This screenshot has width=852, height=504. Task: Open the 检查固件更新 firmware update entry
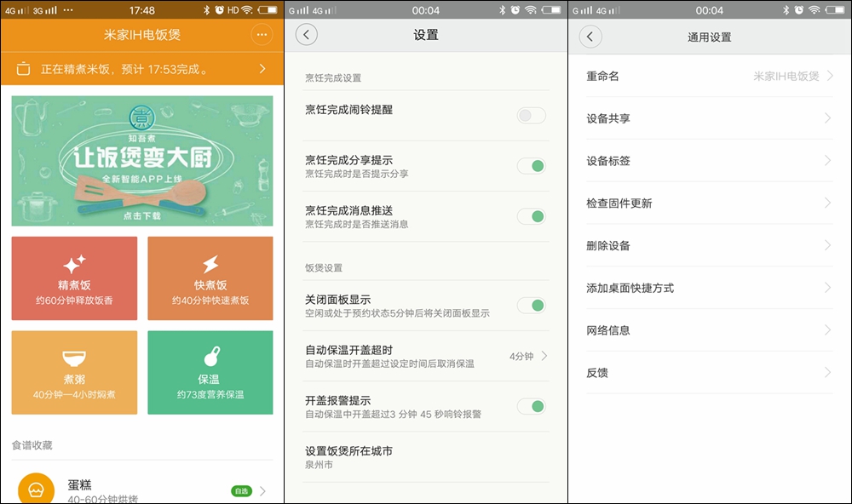click(x=710, y=203)
